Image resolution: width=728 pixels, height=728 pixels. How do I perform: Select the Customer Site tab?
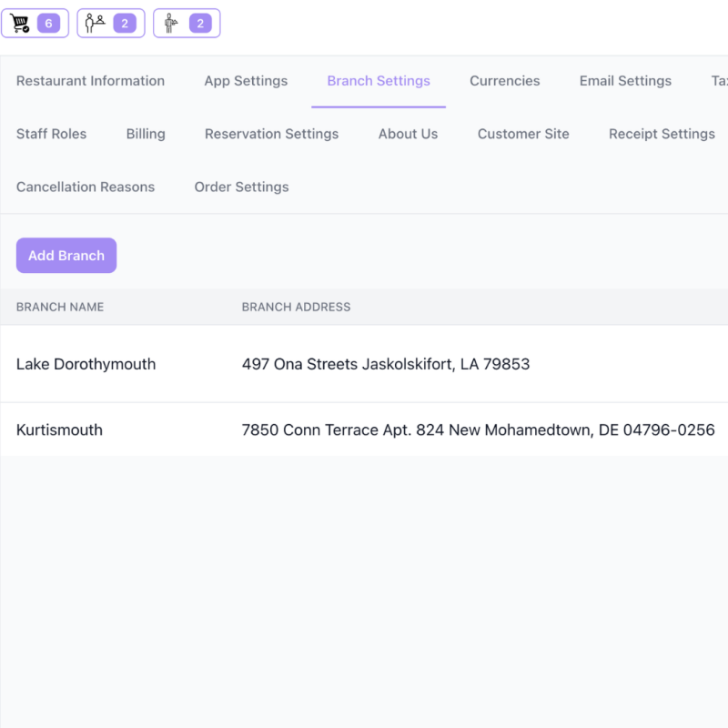[523, 134]
